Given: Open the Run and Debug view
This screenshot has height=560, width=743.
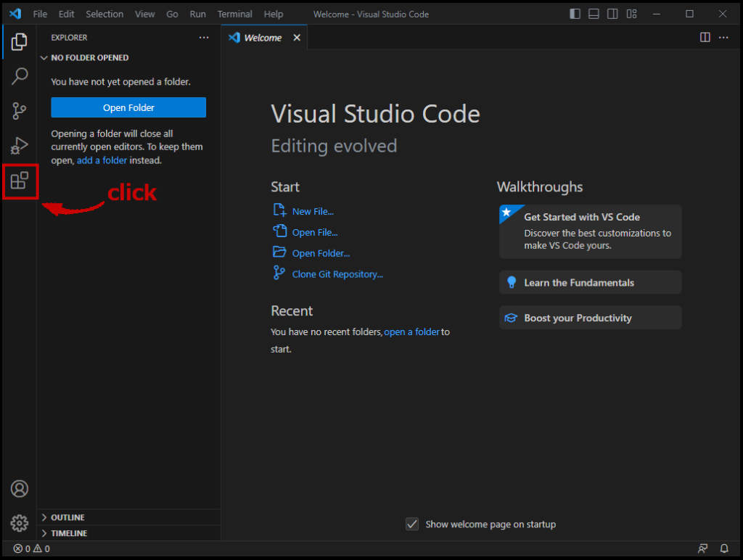Looking at the screenshot, I should (20, 146).
